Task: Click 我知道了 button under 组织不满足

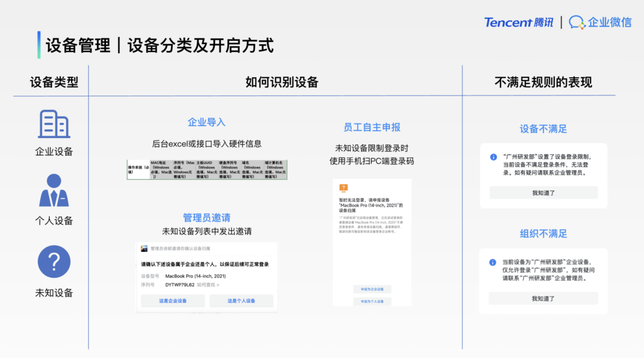Action: (543, 298)
